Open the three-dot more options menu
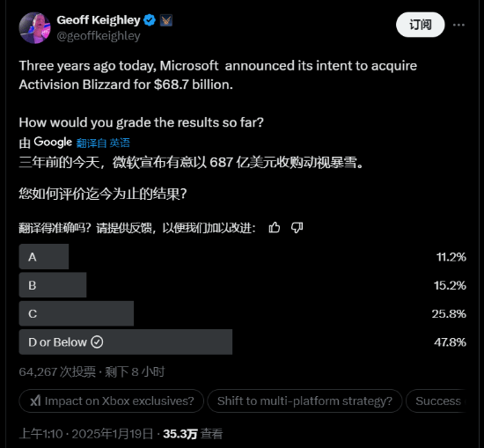 pyautogui.click(x=458, y=25)
